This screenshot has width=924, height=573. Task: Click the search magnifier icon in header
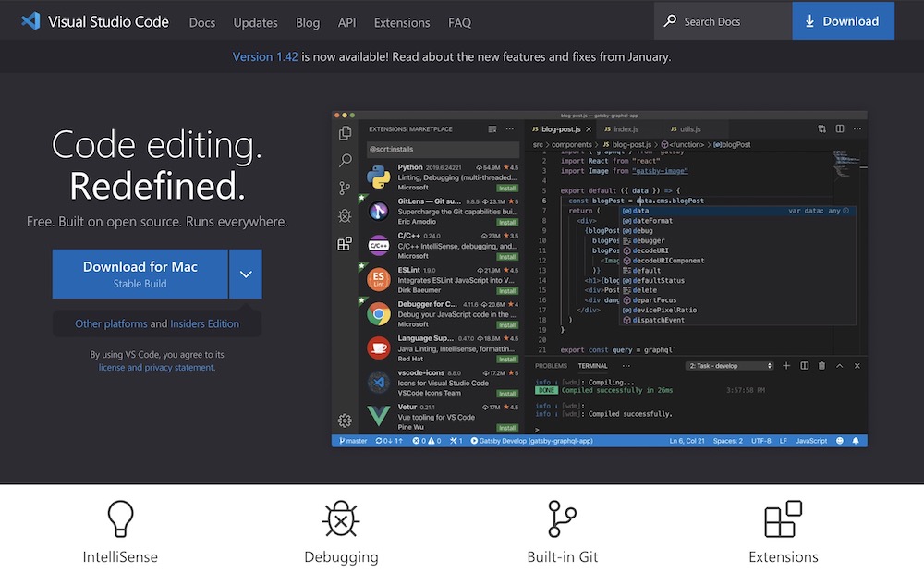coord(670,21)
